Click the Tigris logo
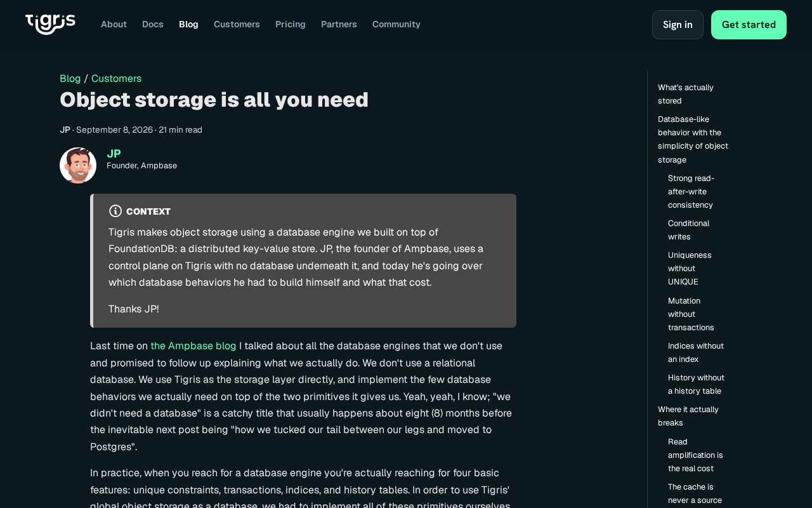 pyautogui.click(x=50, y=24)
